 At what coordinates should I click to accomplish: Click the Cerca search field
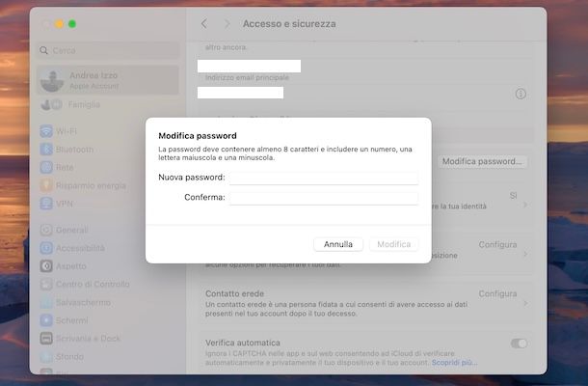pyautogui.click(x=108, y=50)
